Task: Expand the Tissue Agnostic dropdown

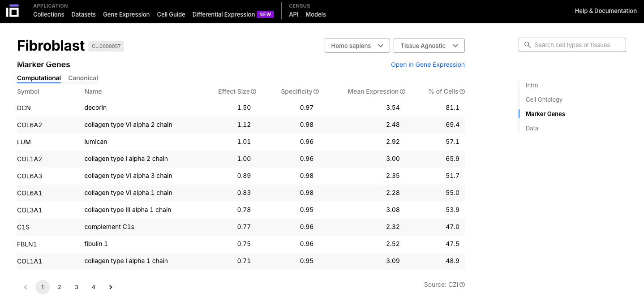Action: [429, 46]
